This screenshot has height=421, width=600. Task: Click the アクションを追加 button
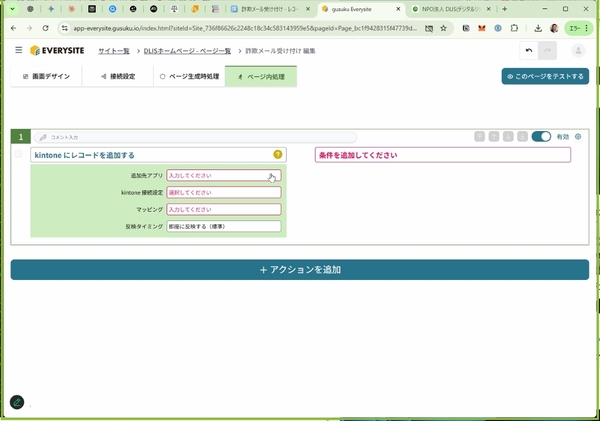tap(300, 270)
